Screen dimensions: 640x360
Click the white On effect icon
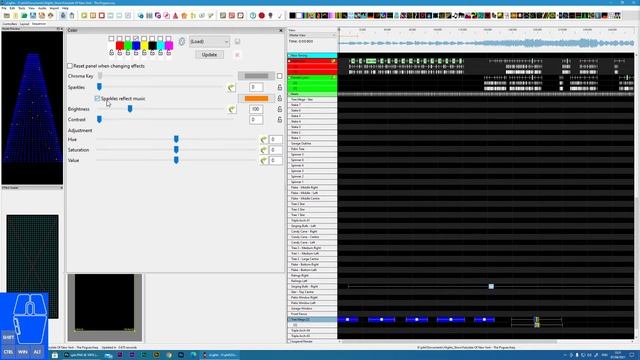click(x=299, y=16)
